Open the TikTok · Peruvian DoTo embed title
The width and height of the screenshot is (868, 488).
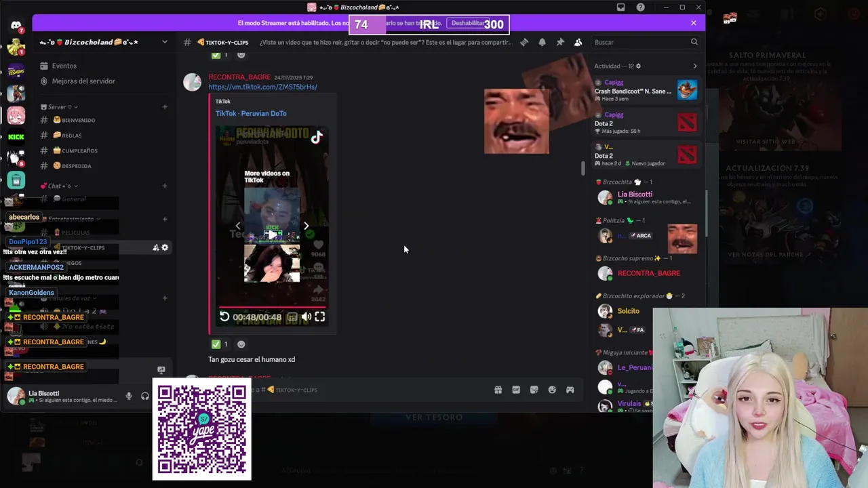(251, 113)
